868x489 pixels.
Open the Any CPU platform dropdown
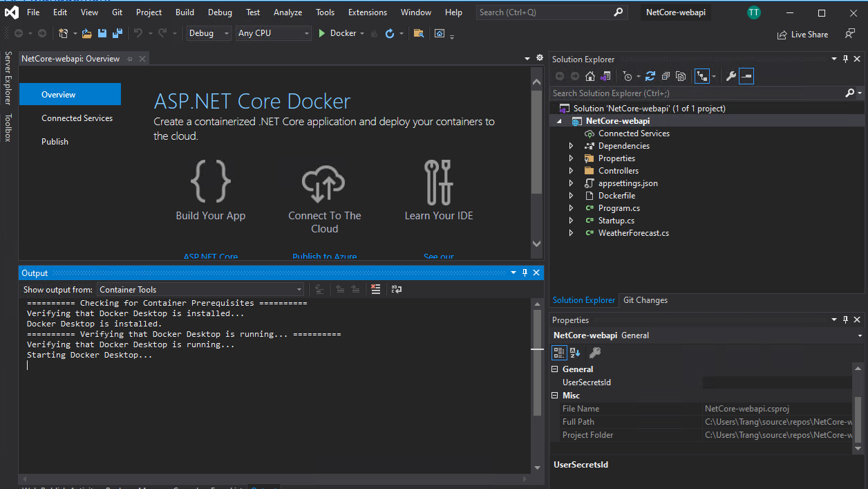pos(273,33)
